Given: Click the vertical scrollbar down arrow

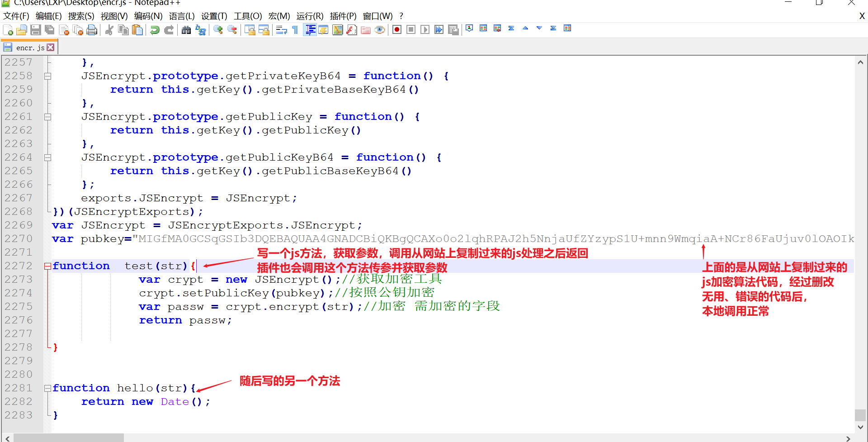Looking at the screenshot, I should tap(860, 427).
